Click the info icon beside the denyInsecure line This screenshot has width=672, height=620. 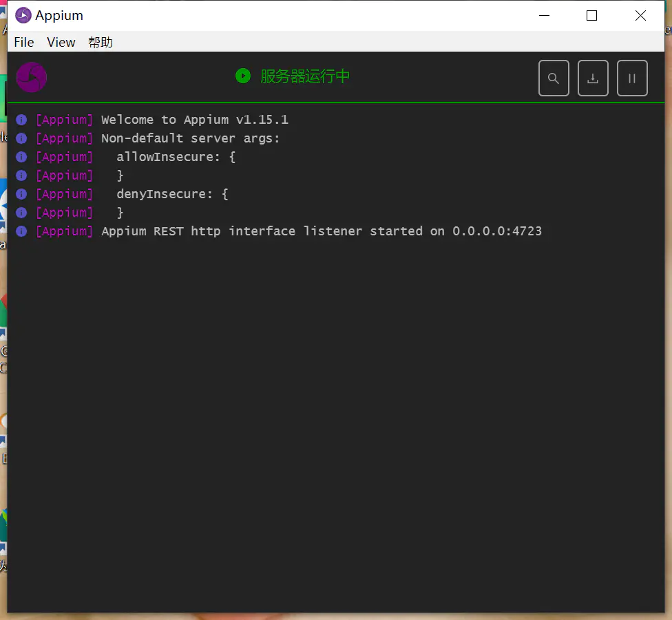point(21,194)
